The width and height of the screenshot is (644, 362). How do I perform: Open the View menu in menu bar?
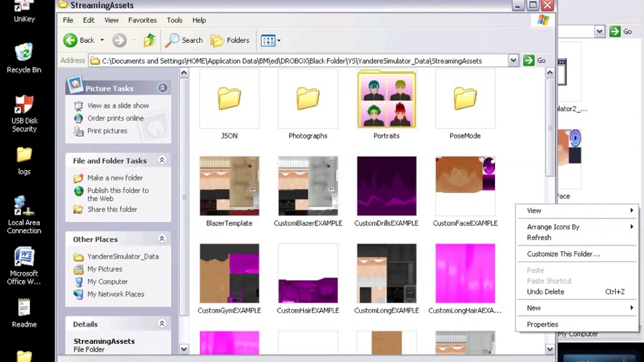point(111,20)
